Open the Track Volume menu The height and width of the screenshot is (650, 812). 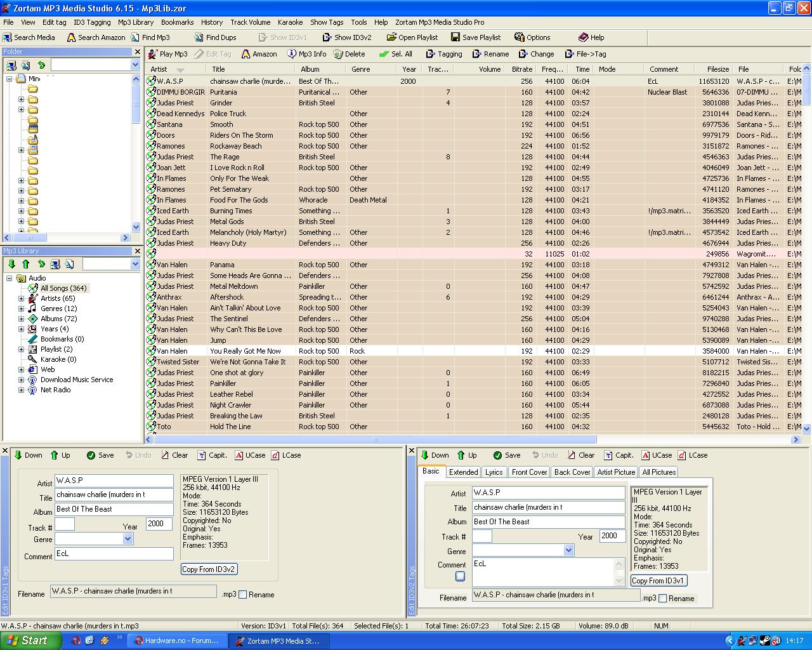pyautogui.click(x=250, y=22)
